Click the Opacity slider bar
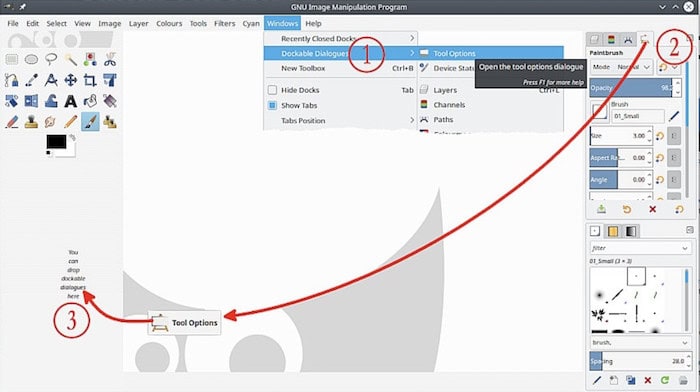The image size is (700, 392). (631, 88)
